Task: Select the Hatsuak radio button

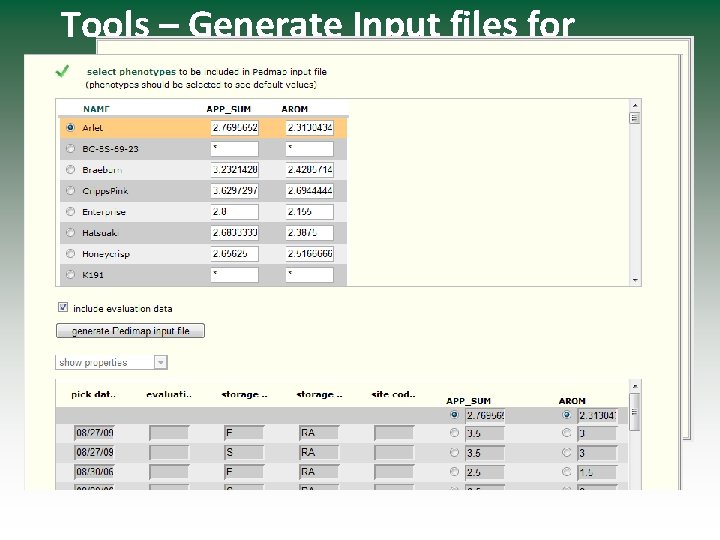Action: (70, 232)
